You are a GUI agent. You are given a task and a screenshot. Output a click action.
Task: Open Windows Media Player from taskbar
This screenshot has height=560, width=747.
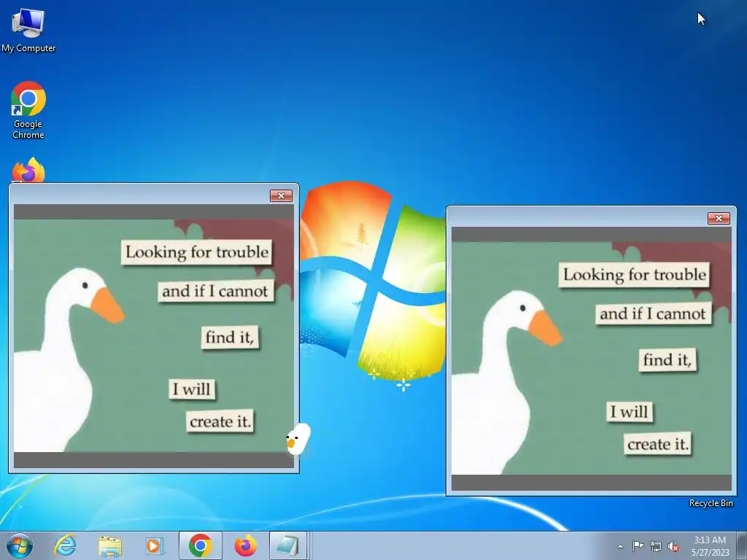pyautogui.click(x=154, y=545)
